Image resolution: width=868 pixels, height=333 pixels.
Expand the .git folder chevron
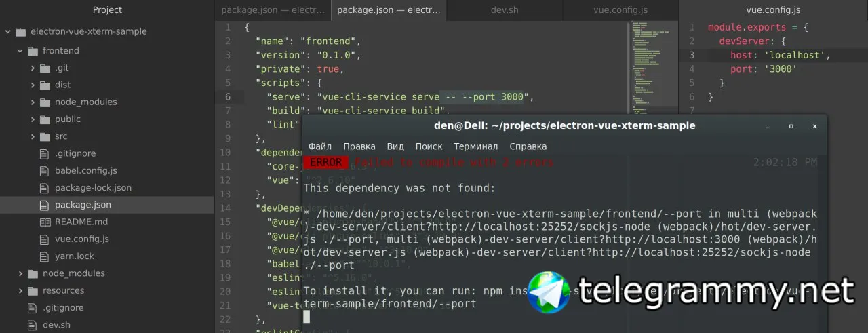click(x=33, y=68)
